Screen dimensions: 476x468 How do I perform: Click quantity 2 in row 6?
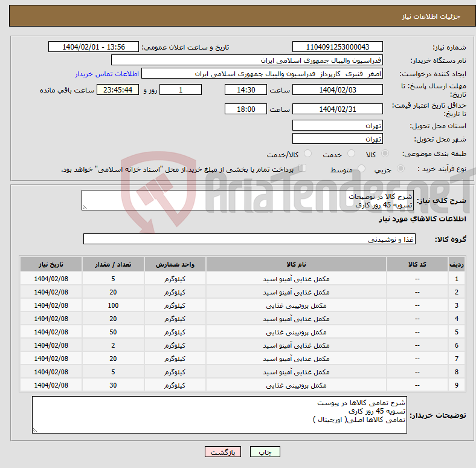point(113,345)
